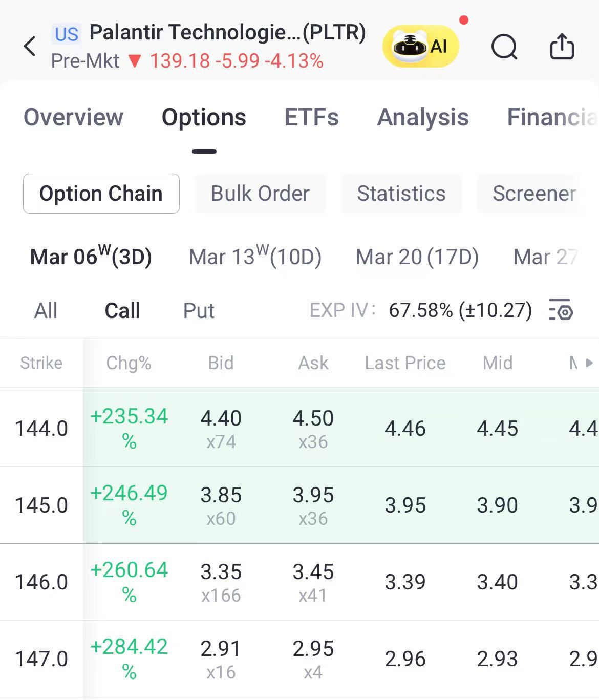599x700 pixels.
Task: Tap the search magnifier icon
Action: [504, 47]
